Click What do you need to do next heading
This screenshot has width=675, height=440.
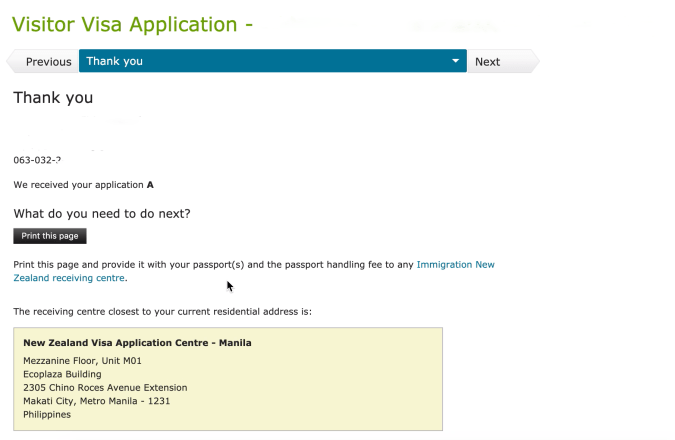click(x=102, y=213)
